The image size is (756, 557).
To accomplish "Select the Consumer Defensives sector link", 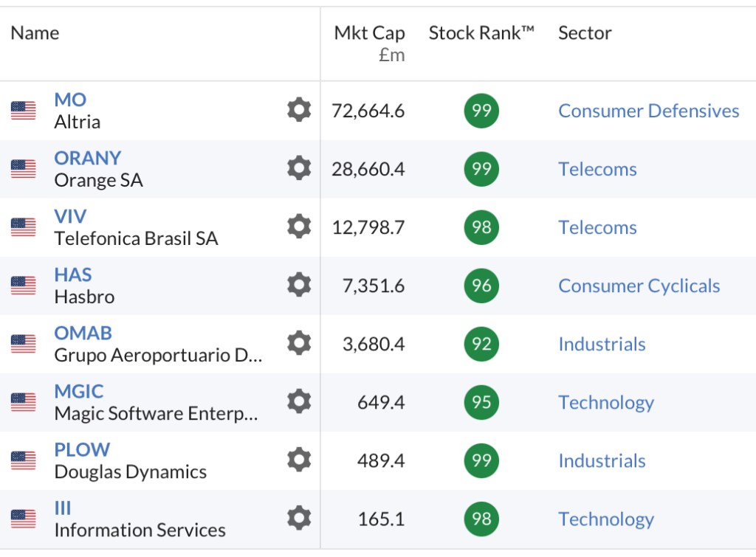I will tap(648, 111).
